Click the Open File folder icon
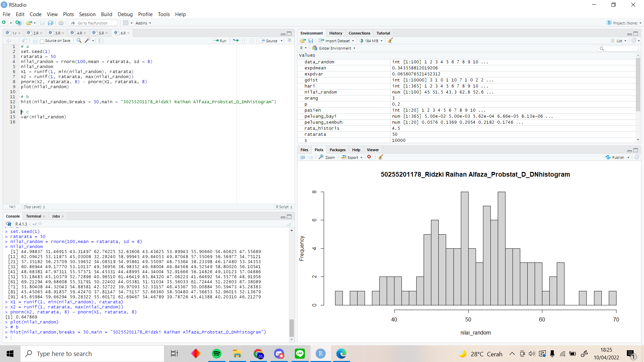This screenshot has height=362, width=644. pyautogui.click(x=29, y=23)
